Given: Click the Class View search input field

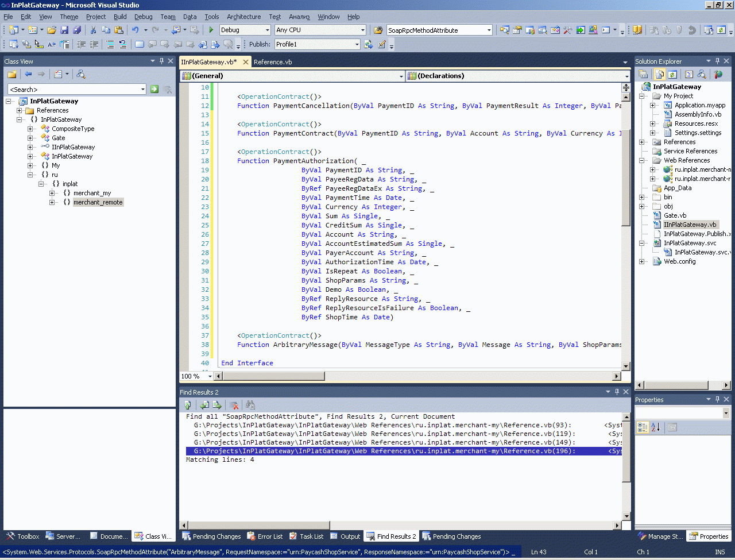Looking at the screenshot, I should [73, 89].
